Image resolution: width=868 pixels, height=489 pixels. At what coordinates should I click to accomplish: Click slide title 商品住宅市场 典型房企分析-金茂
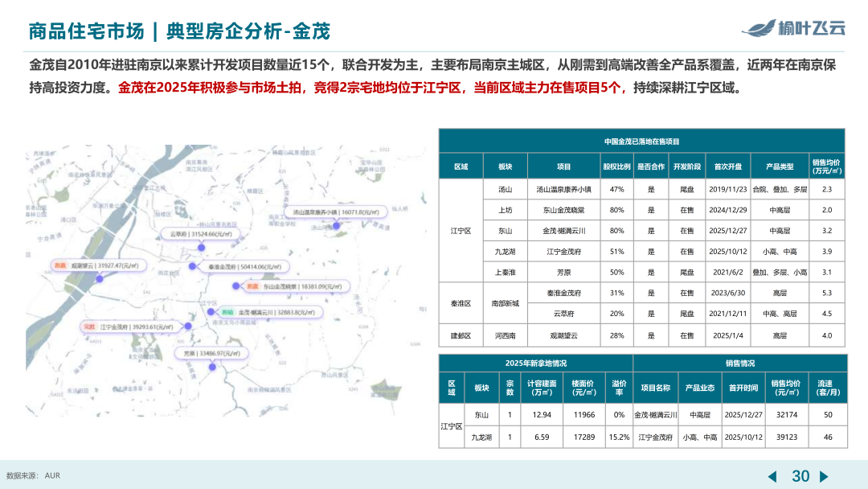179,31
